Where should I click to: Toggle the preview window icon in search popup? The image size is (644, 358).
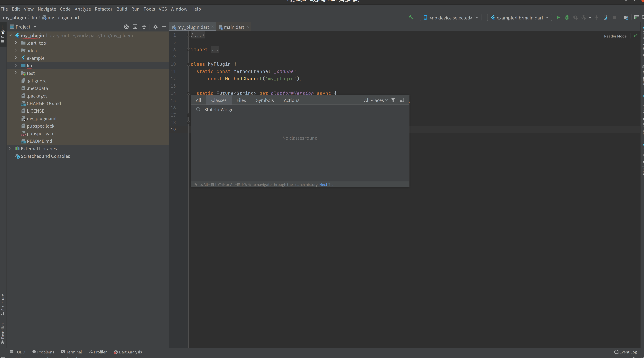pyautogui.click(x=402, y=100)
